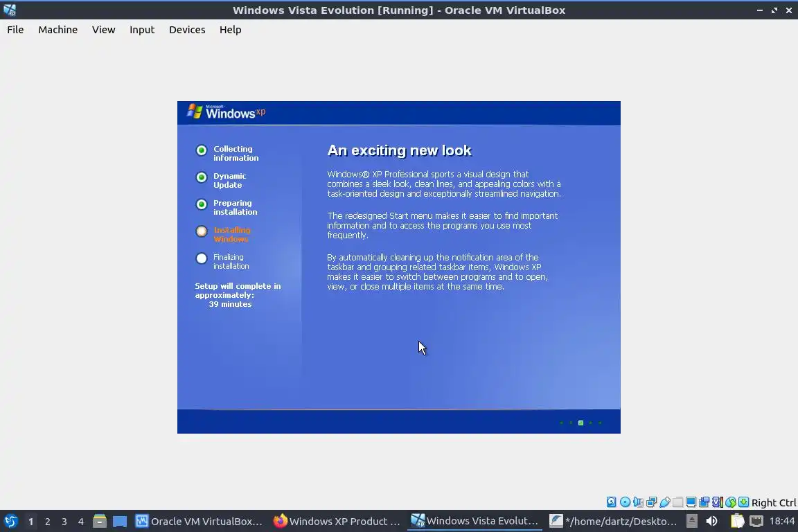Open the wired network tray icon
This screenshot has width=798, height=532.
tap(756, 521)
